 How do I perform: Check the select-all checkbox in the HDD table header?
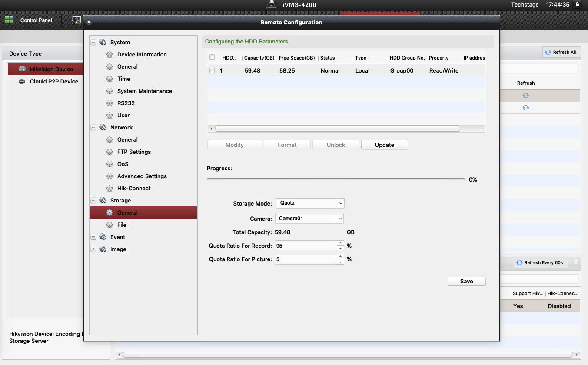tap(212, 57)
